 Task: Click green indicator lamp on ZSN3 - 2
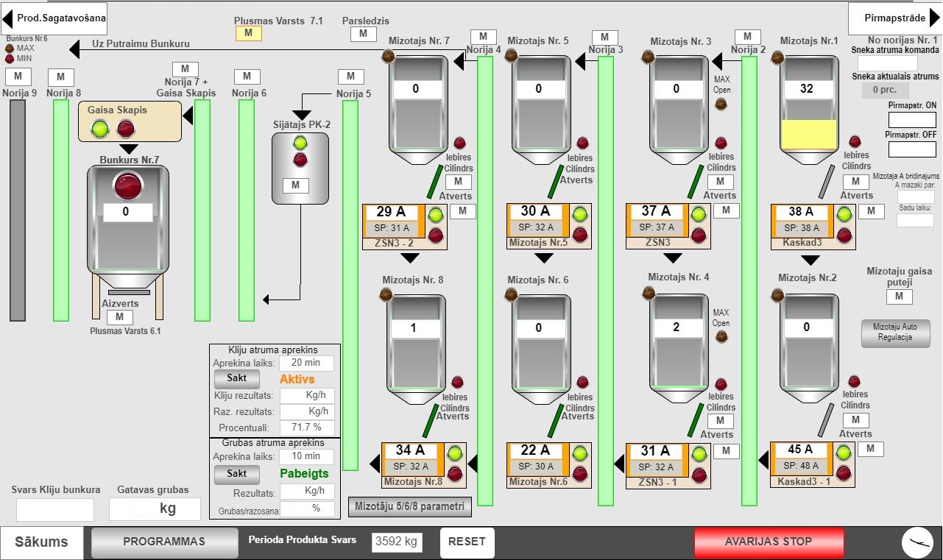pyautogui.click(x=435, y=215)
